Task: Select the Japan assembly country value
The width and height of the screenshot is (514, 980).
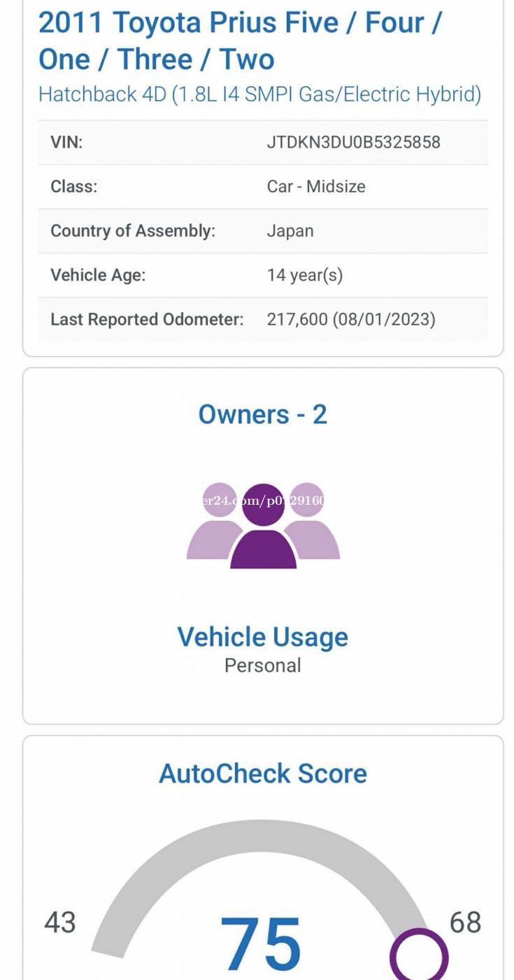Action: point(290,231)
